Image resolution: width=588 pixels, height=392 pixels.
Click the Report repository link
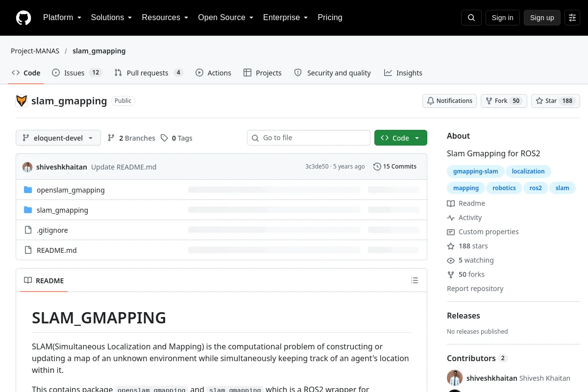(x=475, y=289)
